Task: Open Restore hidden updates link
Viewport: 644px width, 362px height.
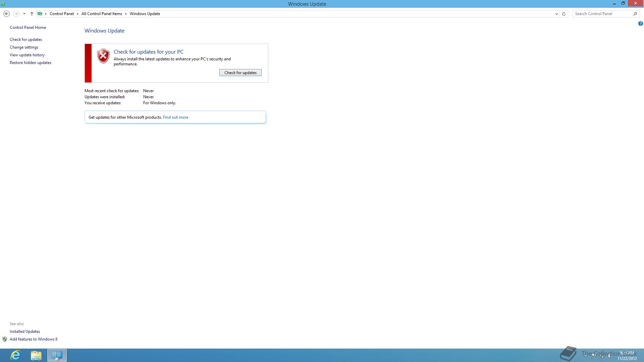Action: click(x=31, y=63)
